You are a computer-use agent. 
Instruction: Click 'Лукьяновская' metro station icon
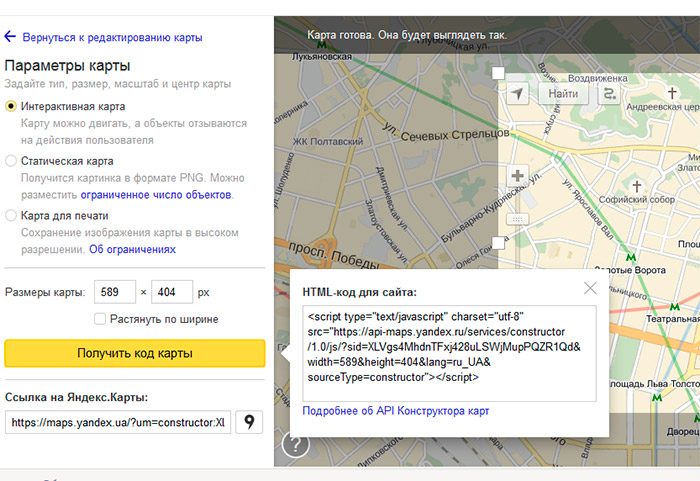[x=321, y=45]
